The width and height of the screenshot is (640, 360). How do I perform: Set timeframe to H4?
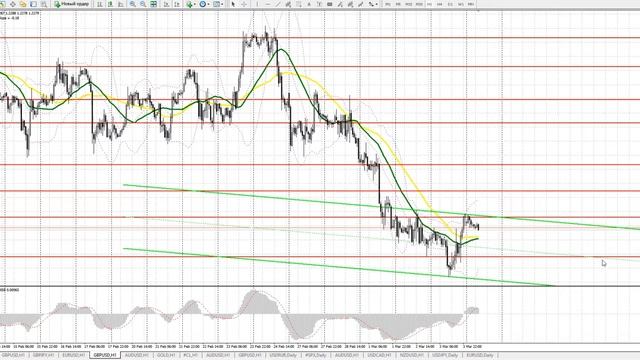[x=440, y=4]
